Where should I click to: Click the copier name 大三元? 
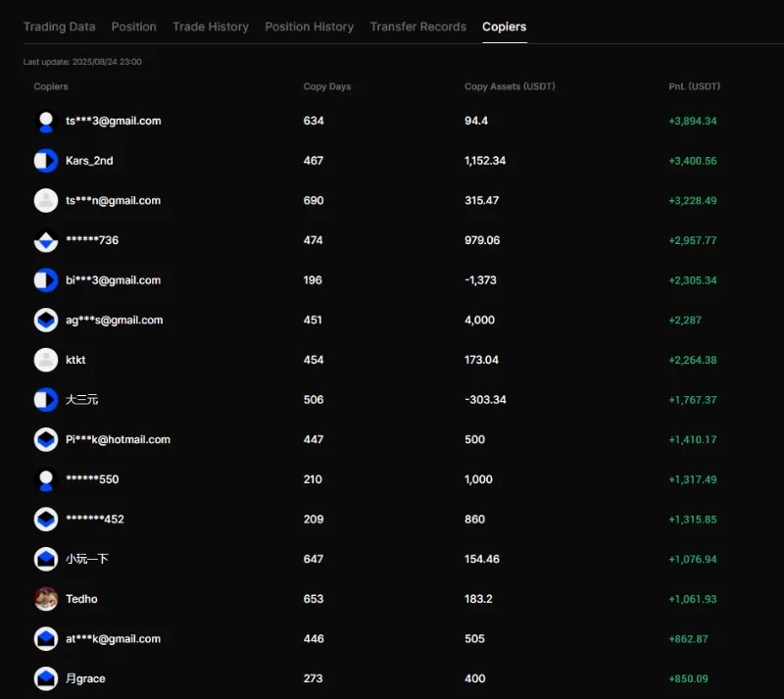click(x=82, y=400)
